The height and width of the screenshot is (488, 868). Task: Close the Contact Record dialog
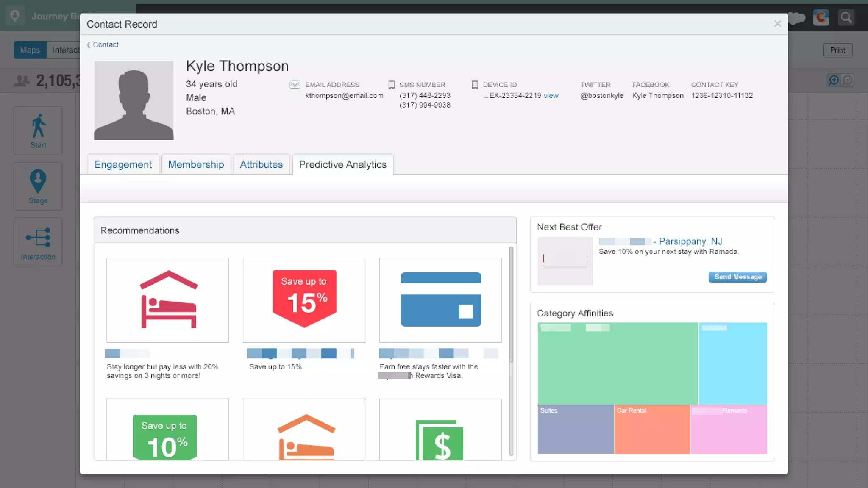tap(777, 24)
